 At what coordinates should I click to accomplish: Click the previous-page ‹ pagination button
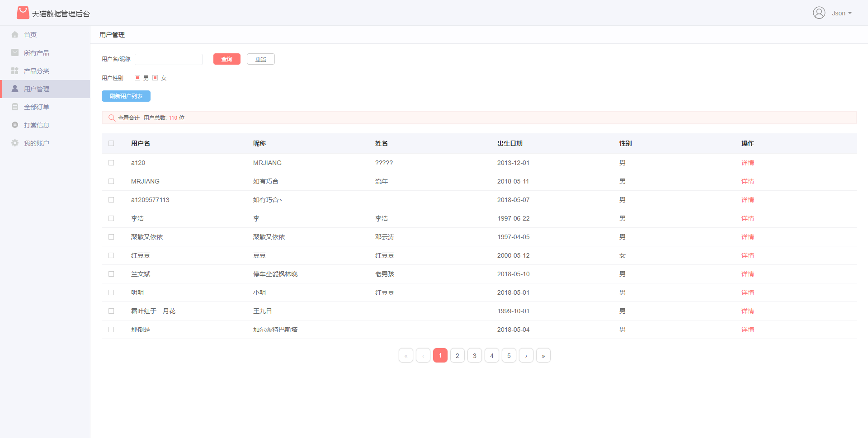click(423, 355)
